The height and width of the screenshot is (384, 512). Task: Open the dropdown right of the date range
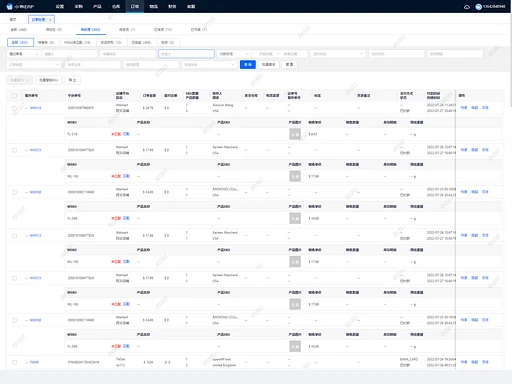coord(338,54)
